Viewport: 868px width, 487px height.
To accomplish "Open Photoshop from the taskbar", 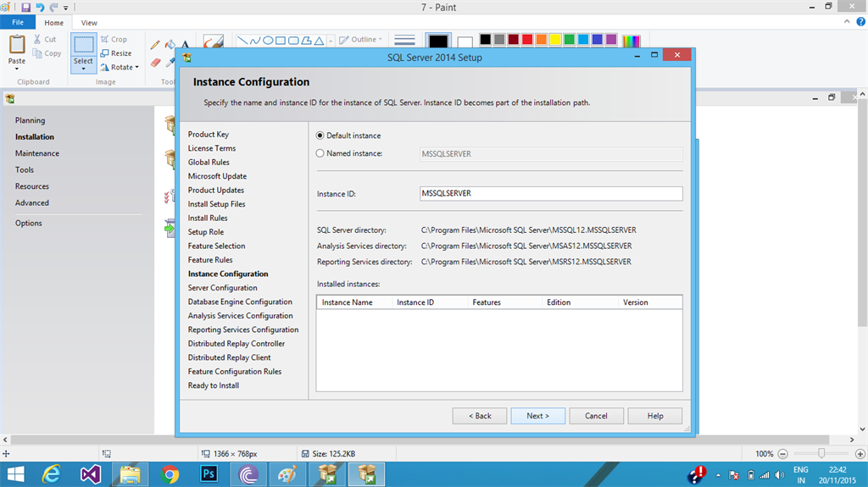I will (x=209, y=474).
